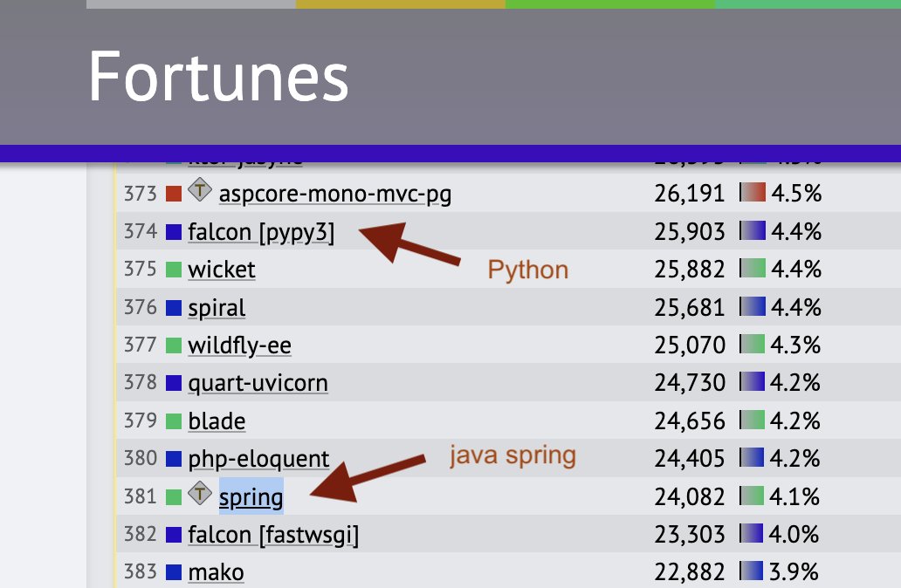Click the blue color square for quart-uvicorn
Viewport: 901px width, 588px height.
pos(174,383)
